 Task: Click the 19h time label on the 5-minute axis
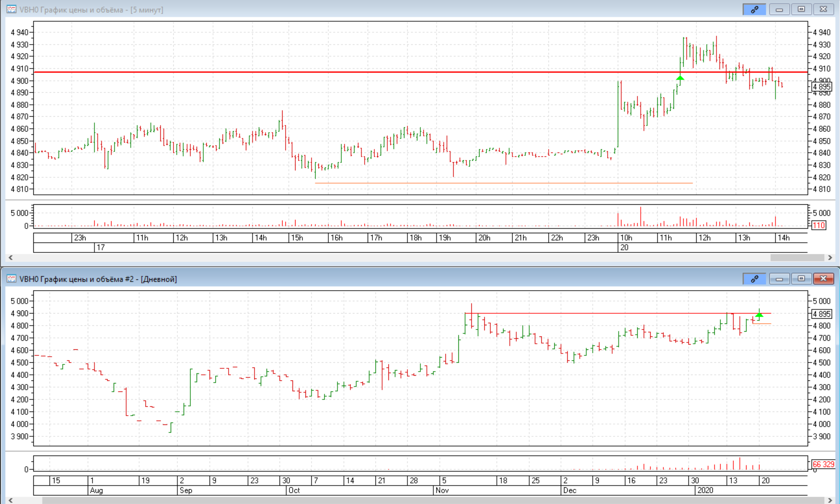click(445, 238)
